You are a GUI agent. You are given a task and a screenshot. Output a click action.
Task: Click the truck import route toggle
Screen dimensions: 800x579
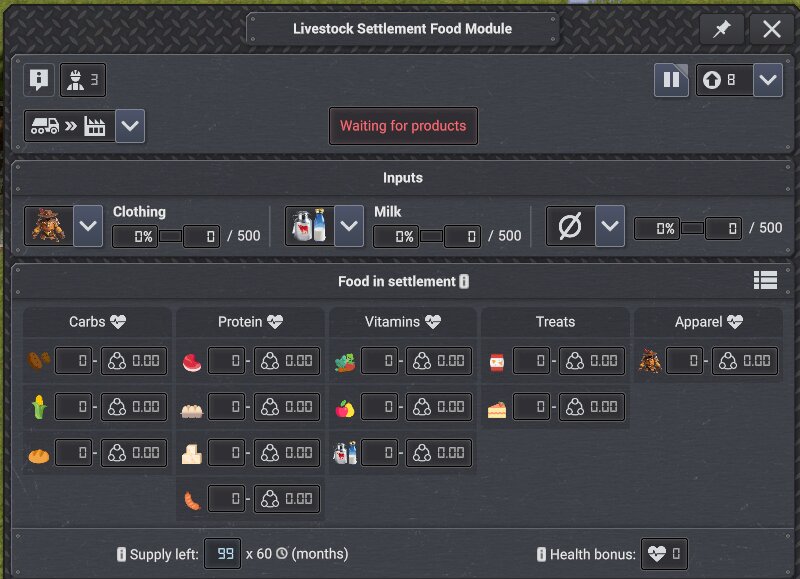point(69,125)
